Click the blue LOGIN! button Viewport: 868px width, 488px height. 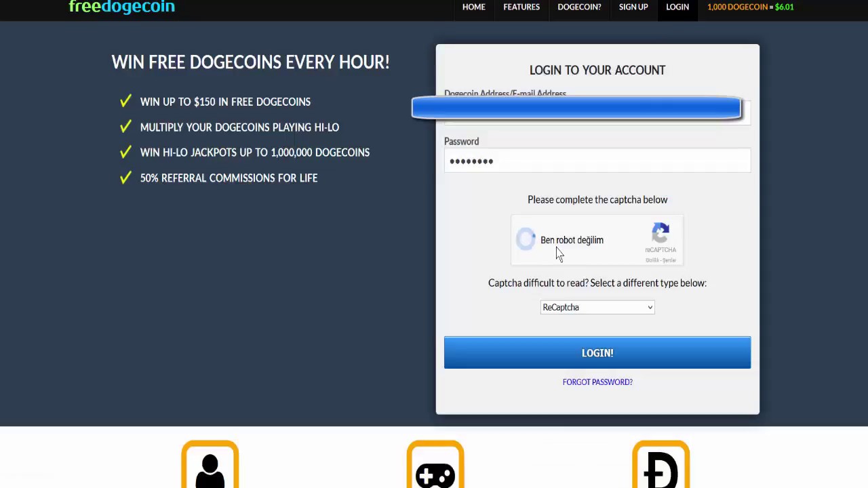click(597, 352)
